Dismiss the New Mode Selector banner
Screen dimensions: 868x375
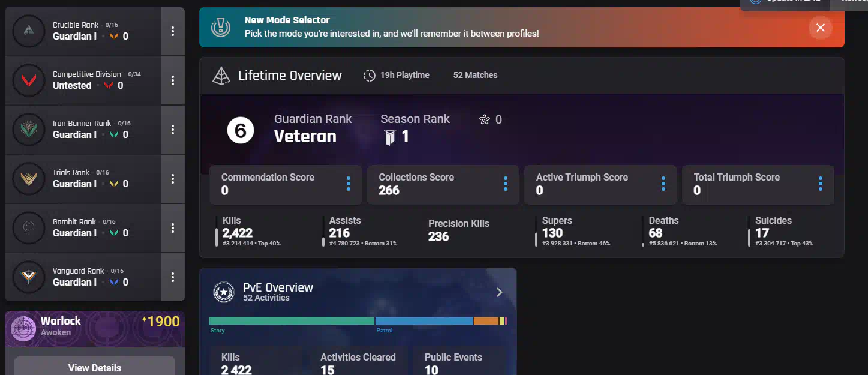click(821, 28)
